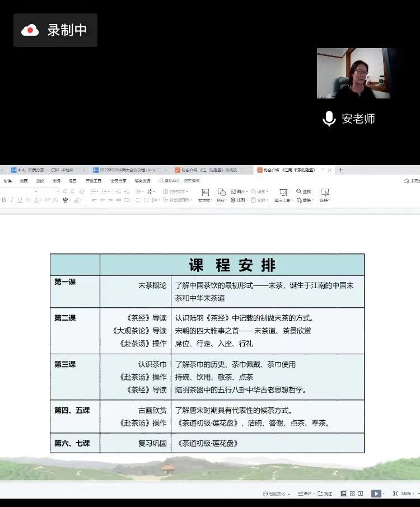This screenshot has height=507, width=420.
Task: Click the numbered list icon
Action: [105, 191]
